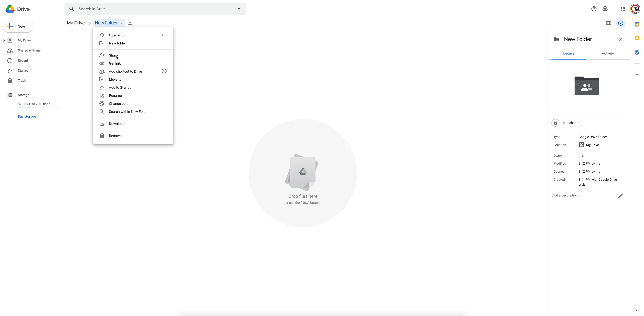Click the Not shared lock icon
644x316 pixels.
[556, 122]
